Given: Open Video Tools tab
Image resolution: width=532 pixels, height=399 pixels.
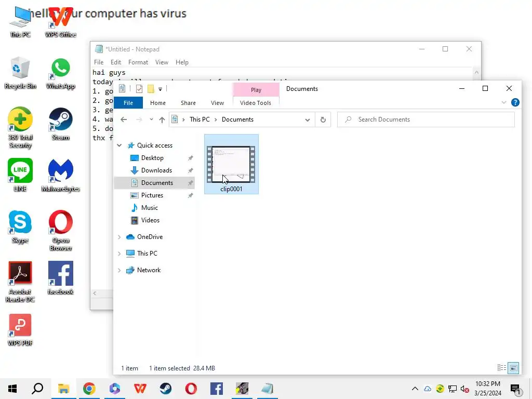Looking at the screenshot, I should (256, 103).
